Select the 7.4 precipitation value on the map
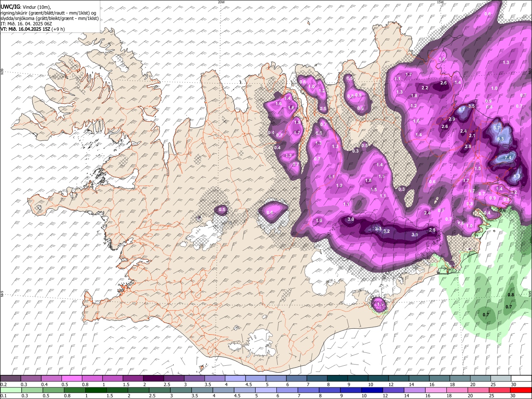The height and width of the screenshot is (399, 532). pyautogui.click(x=507, y=158)
